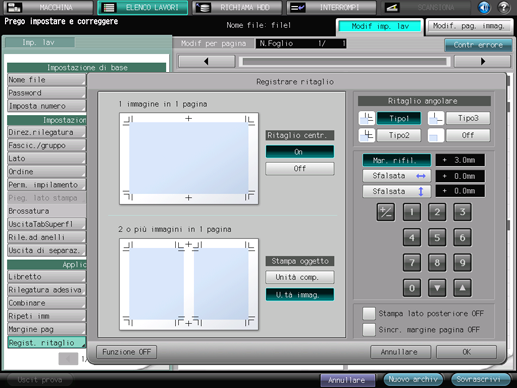Open the MACCHINA screen
This screenshot has height=388, width=517.
tap(48, 7)
